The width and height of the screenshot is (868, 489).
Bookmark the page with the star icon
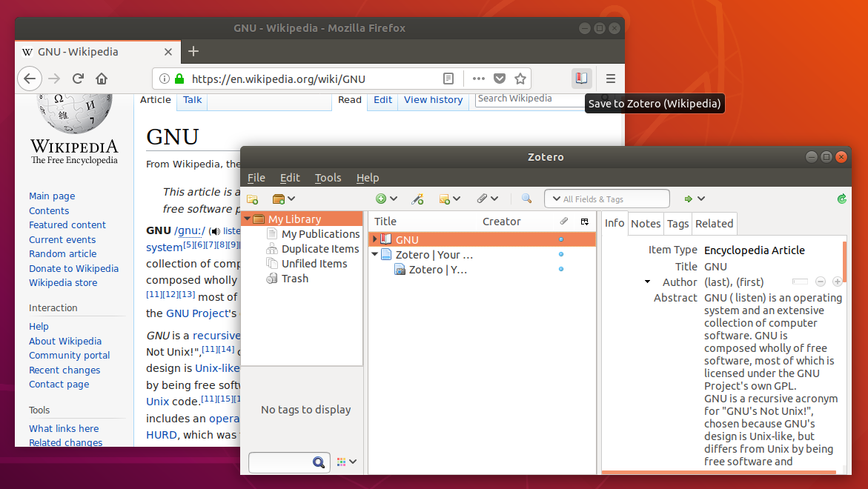520,79
